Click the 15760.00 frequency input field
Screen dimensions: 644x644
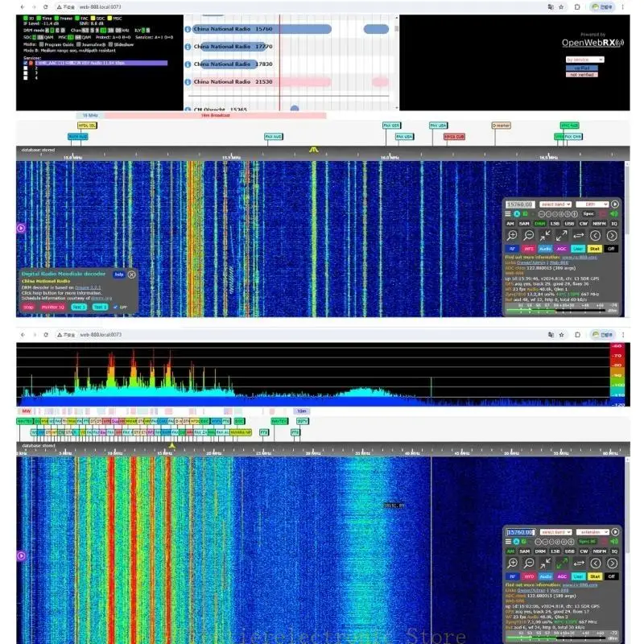coord(520,204)
